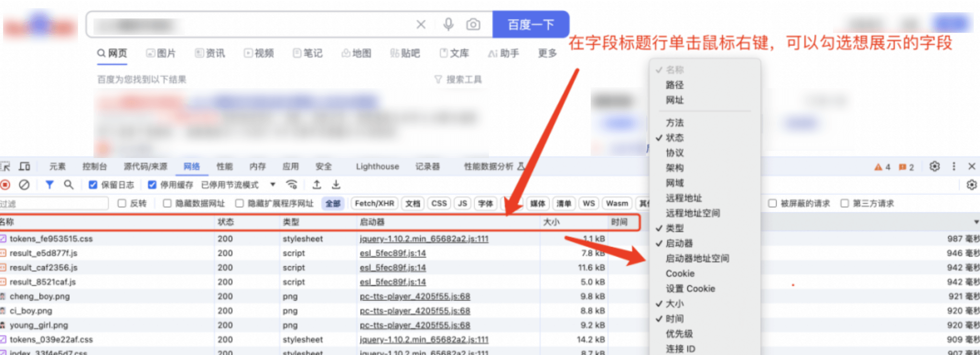This screenshot has height=355, width=980.
Task: Uncheck the 保留日志 checkbox
Action: point(93,185)
